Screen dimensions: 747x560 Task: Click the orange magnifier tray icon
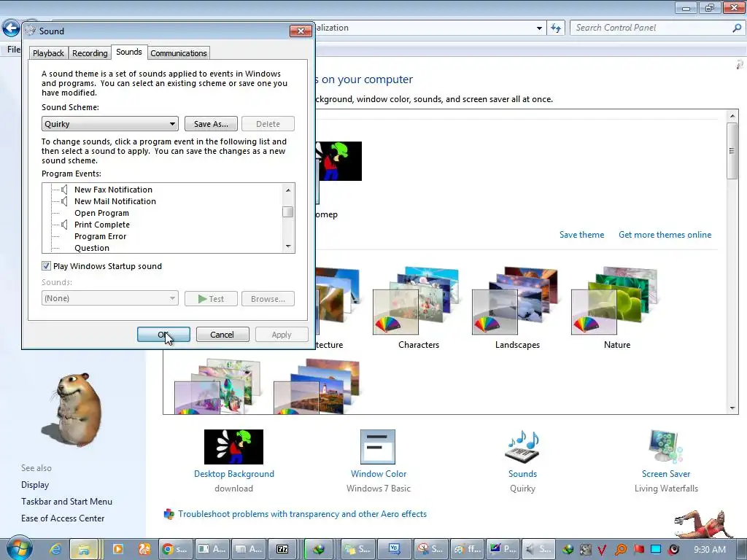(x=620, y=550)
